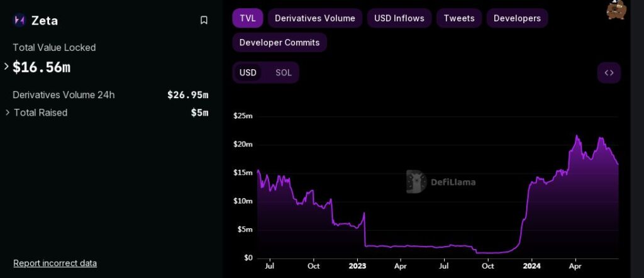The width and height of the screenshot is (644, 278).
Task: Click the $16.56m TVL value
Action: [42, 67]
